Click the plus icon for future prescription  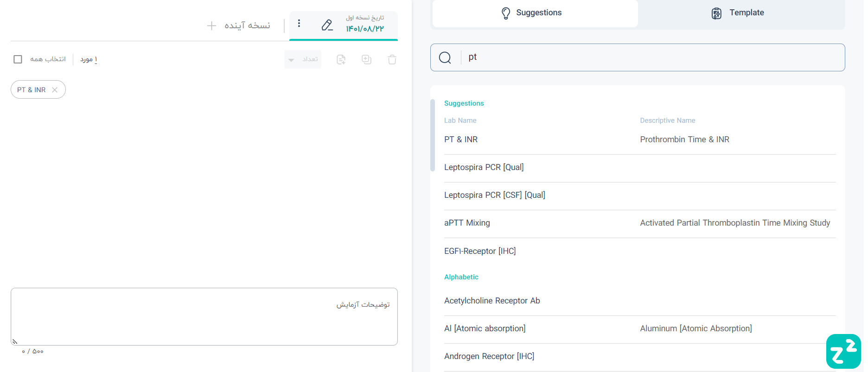tap(211, 25)
